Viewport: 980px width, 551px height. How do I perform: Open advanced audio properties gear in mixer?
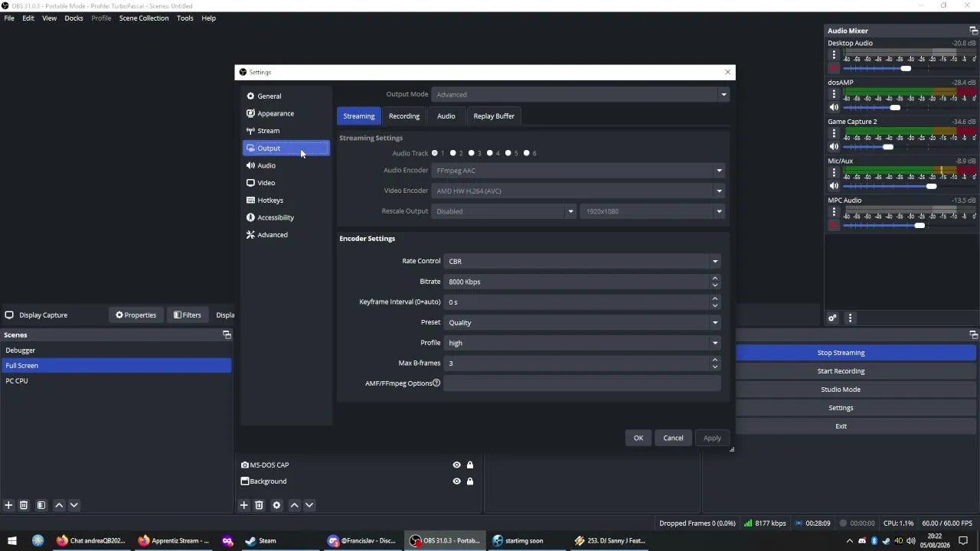tap(832, 318)
